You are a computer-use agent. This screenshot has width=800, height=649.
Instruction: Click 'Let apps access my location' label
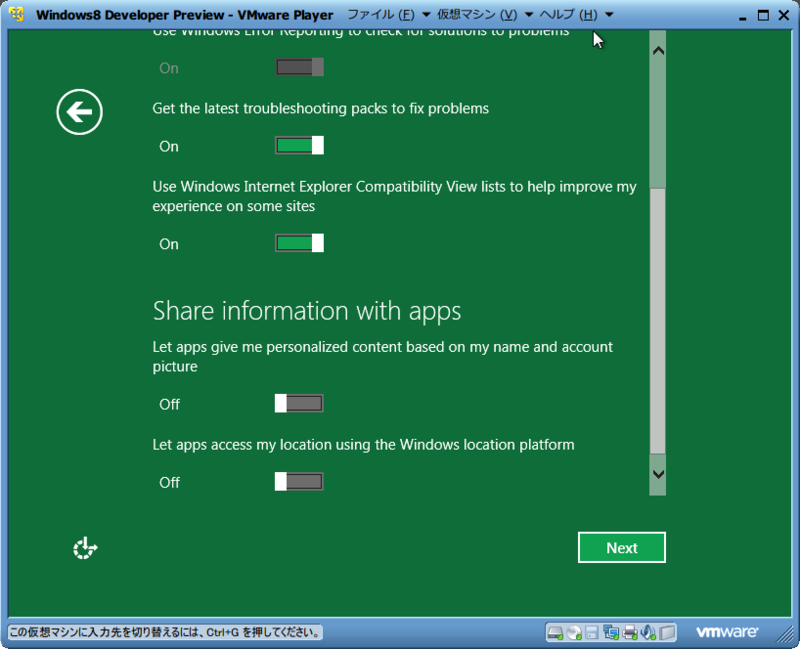[x=363, y=444]
